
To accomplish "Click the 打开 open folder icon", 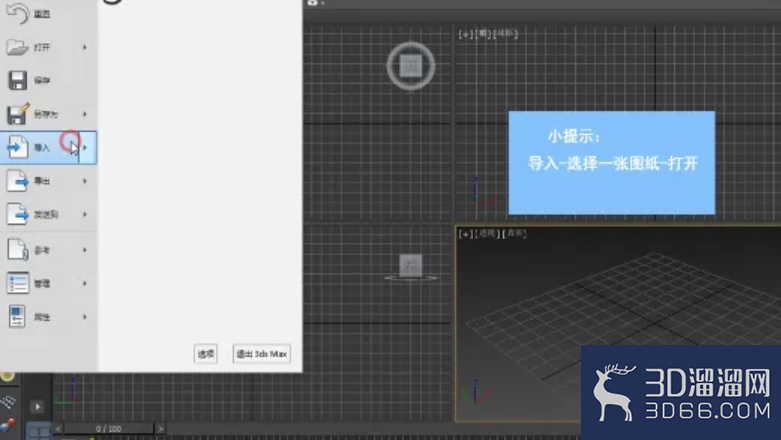I will [17, 47].
